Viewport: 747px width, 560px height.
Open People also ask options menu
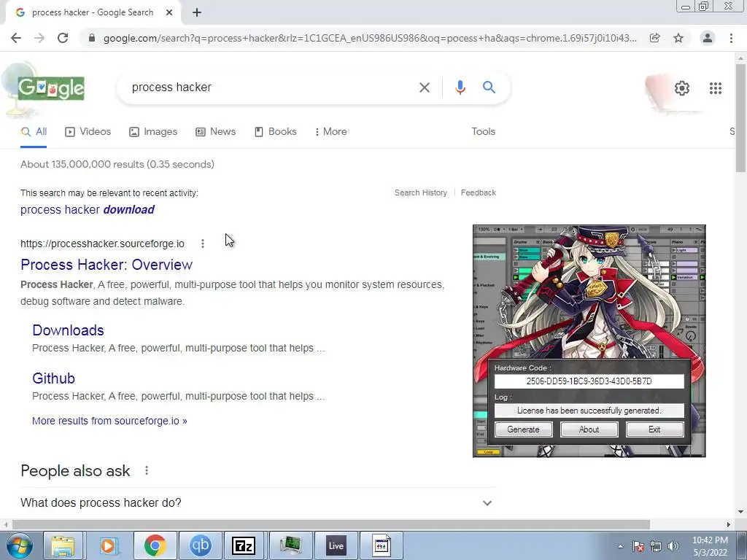pyautogui.click(x=146, y=470)
